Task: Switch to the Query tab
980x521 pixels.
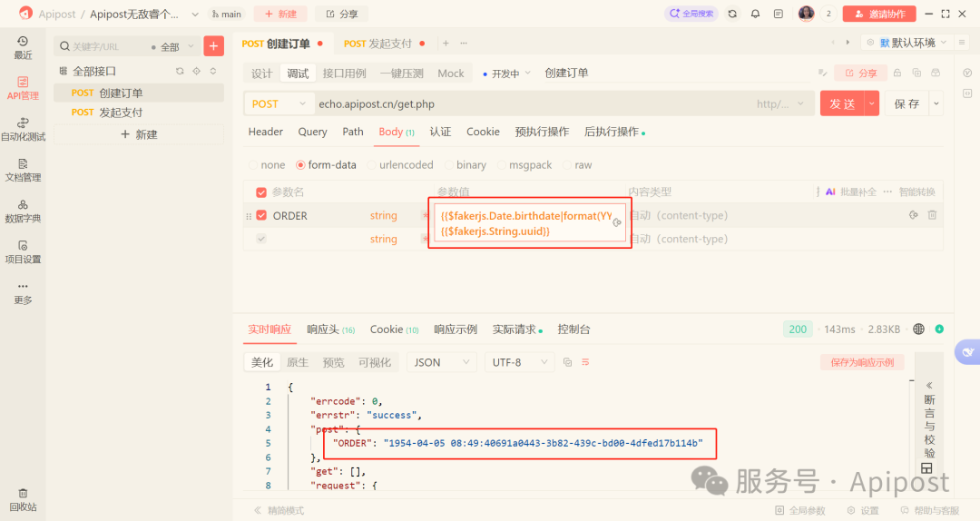Action: pyautogui.click(x=312, y=132)
